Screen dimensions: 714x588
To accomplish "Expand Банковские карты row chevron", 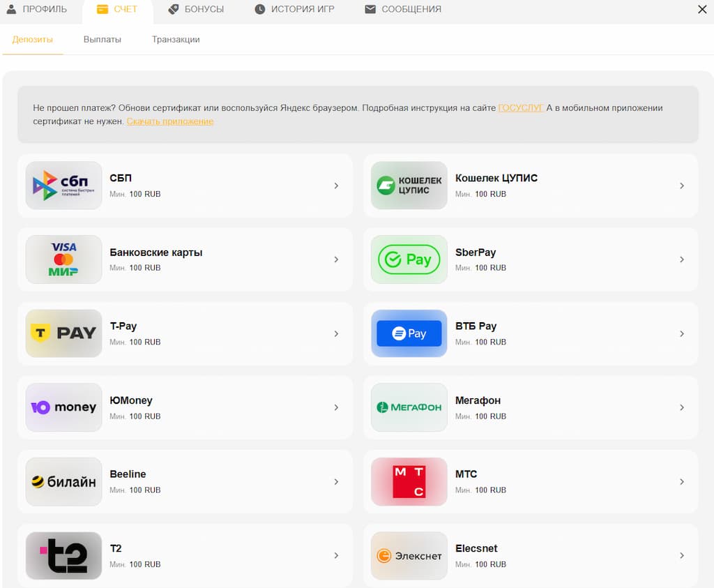I will coord(336,259).
